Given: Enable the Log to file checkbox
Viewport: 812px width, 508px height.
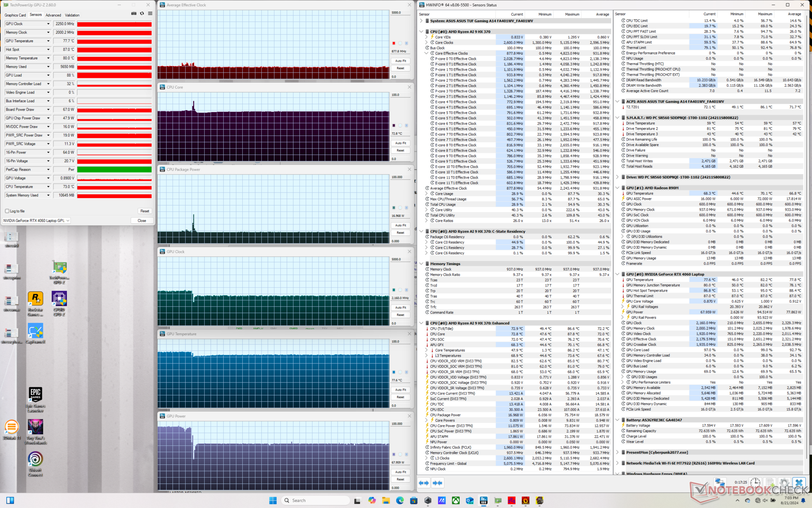Looking at the screenshot, I should pyautogui.click(x=7, y=211).
